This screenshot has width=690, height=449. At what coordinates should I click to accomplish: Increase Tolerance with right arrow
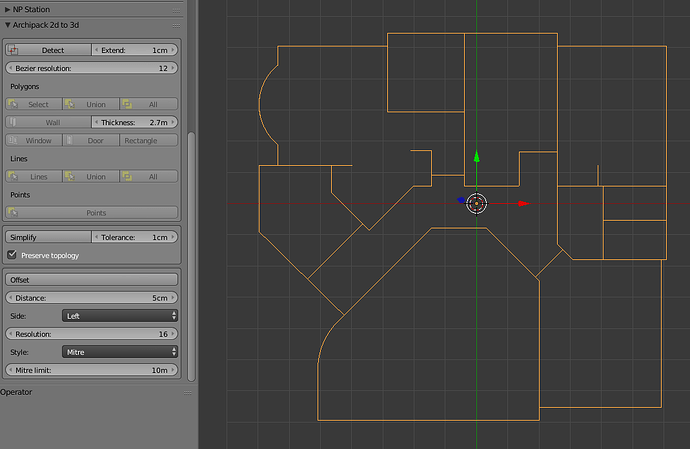click(x=173, y=237)
